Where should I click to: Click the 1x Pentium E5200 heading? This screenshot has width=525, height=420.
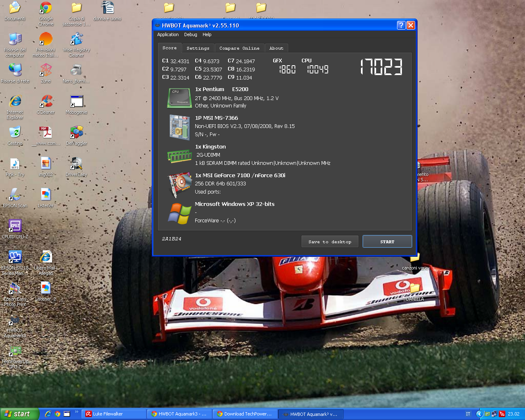pos(221,89)
